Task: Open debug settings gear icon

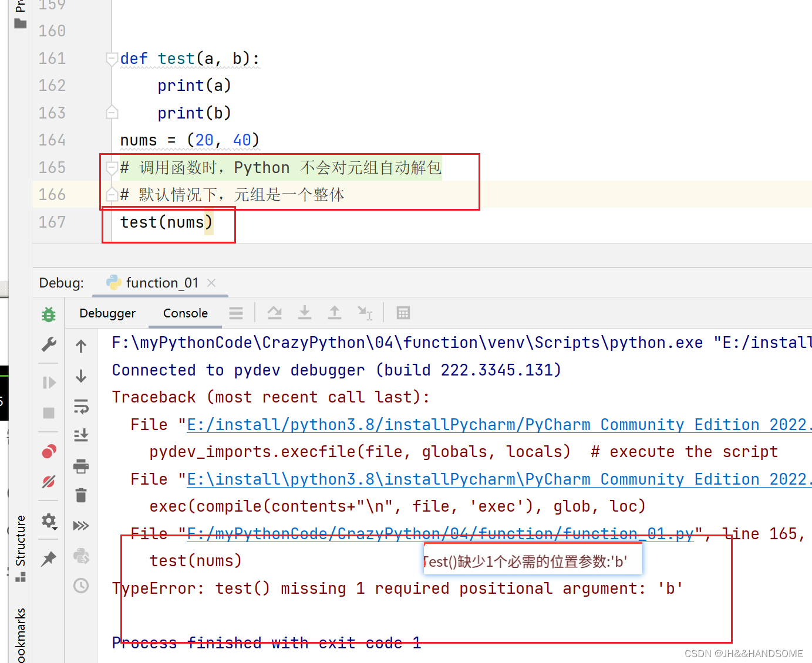Action: (x=49, y=521)
